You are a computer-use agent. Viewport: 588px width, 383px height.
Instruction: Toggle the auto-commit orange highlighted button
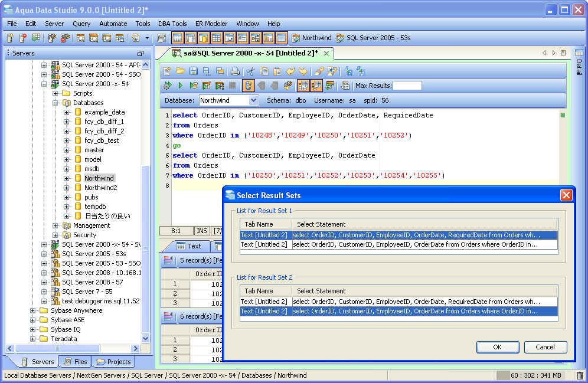(x=249, y=86)
